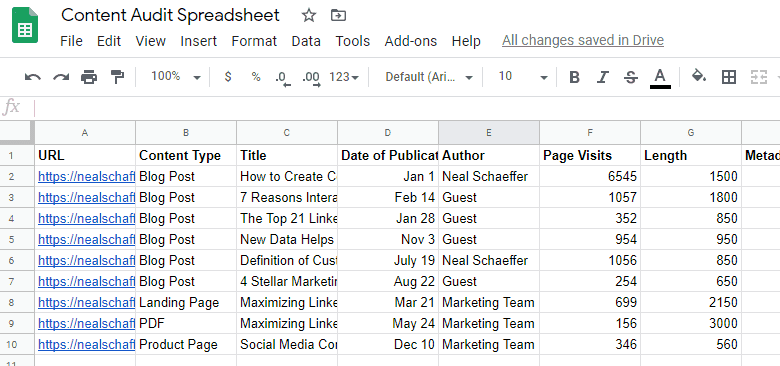780x366 pixels.
Task: Select column A header
Action: coord(85,133)
